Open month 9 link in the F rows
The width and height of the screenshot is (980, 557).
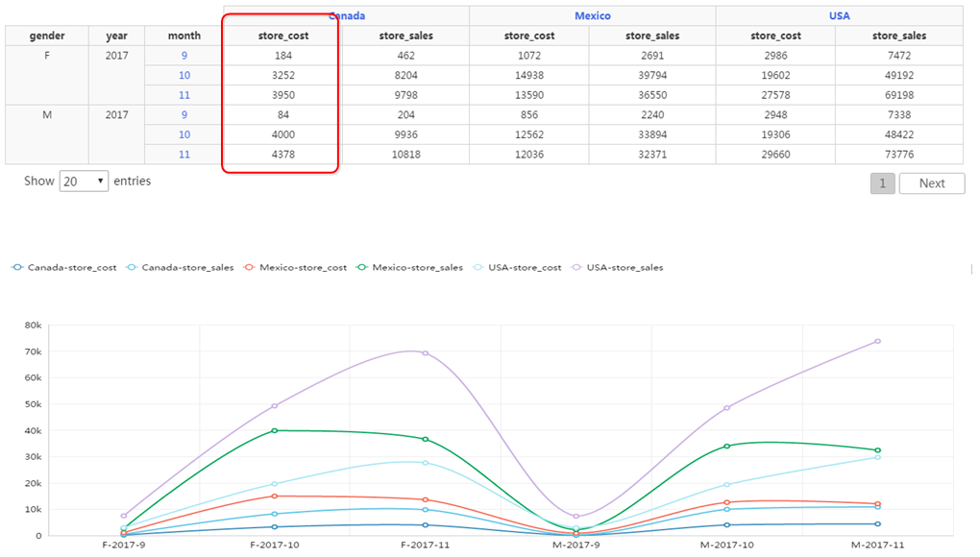coord(184,56)
